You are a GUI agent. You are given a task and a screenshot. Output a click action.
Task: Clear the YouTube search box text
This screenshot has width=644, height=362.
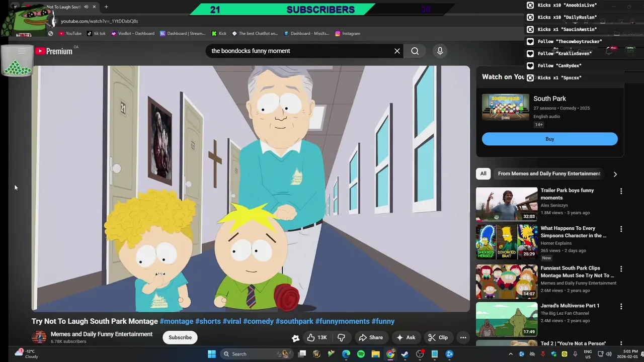[x=397, y=51]
